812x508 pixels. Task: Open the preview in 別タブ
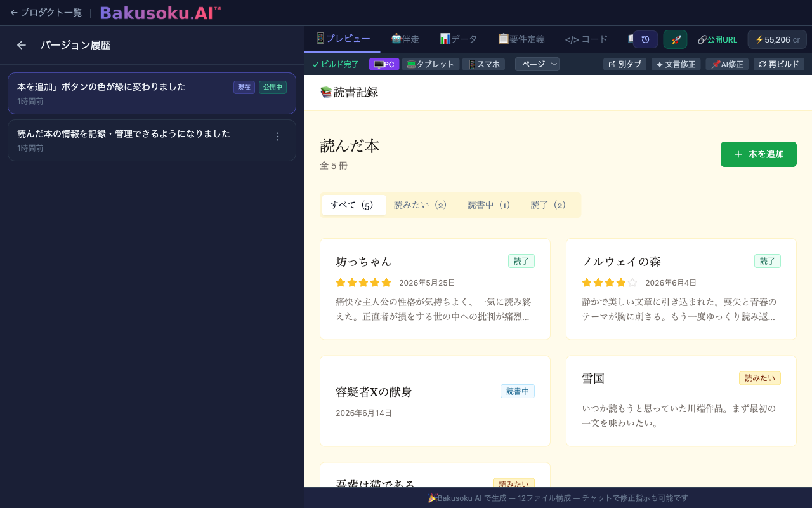(x=624, y=64)
